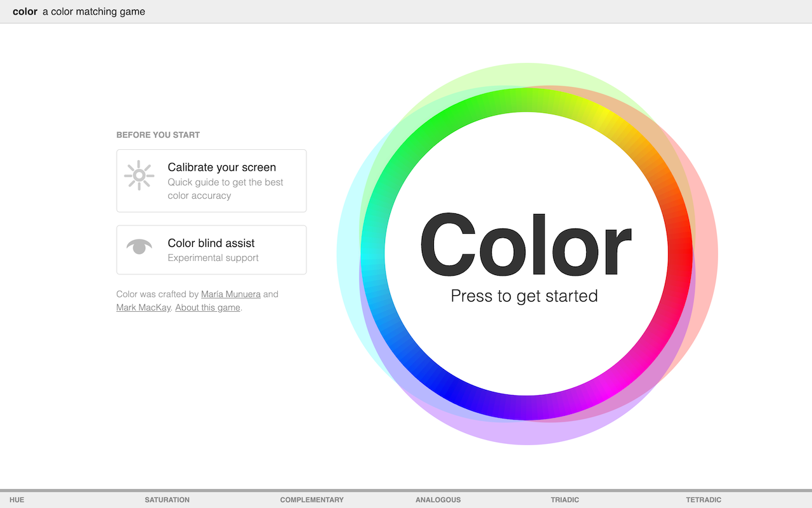
Task: Click the sun calibration icon
Action: point(139,175)
